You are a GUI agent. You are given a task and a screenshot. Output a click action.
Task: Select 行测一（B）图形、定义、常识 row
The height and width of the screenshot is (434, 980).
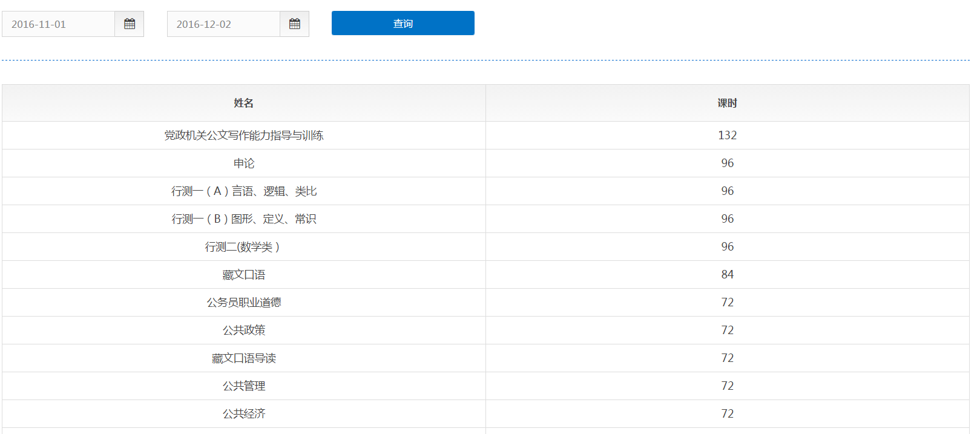[485, 219]
